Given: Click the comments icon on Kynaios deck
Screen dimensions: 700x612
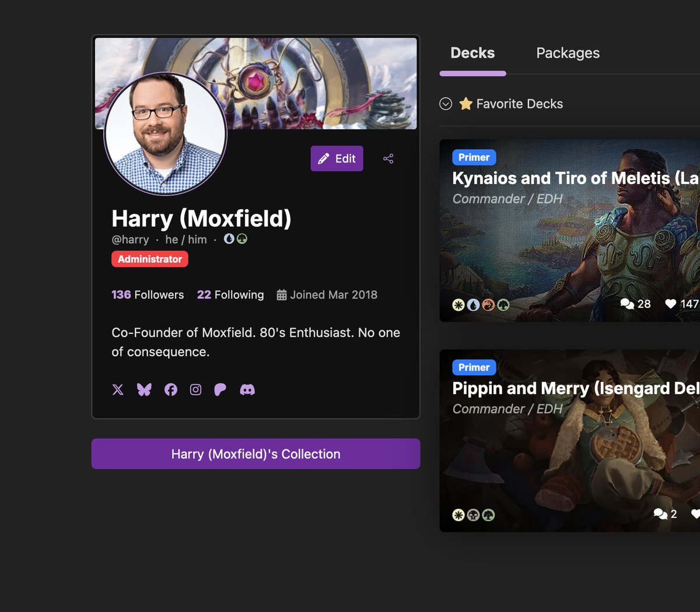Looking at the screenshot, I should click(x=627, y=304).
